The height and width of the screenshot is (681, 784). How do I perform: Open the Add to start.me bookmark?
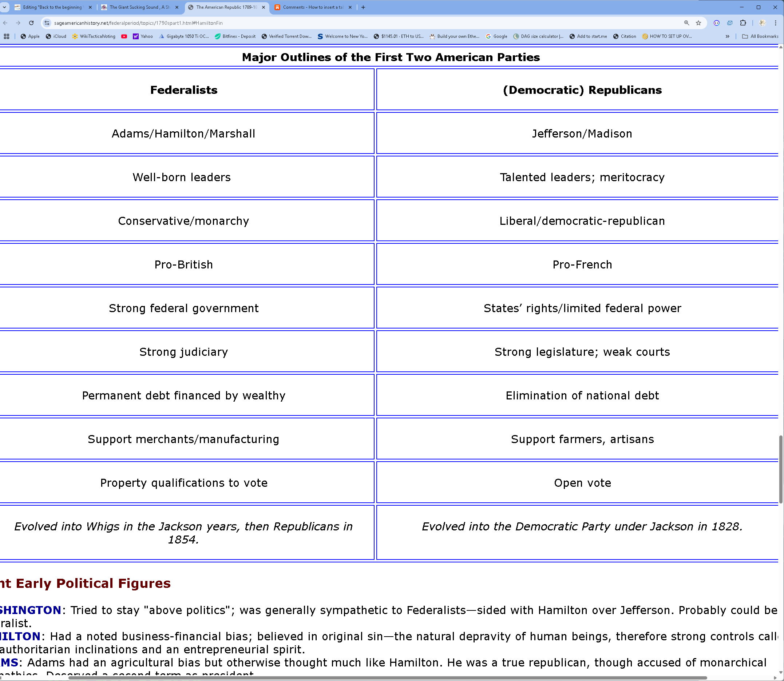588,36
